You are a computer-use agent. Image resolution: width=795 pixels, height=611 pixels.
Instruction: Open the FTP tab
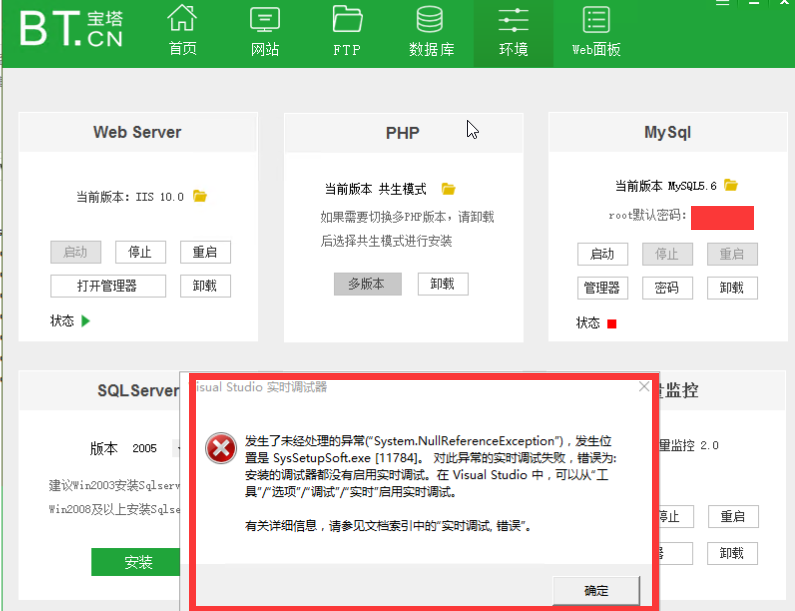347,30
